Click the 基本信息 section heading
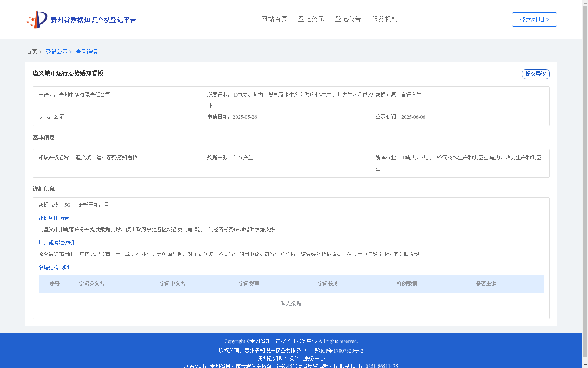Screen dimensions: 588x368 click(x=44, y=137)
